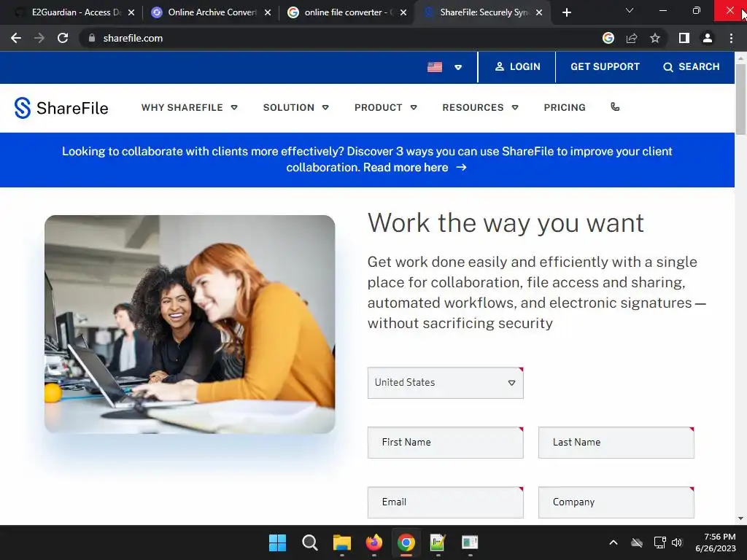Click the page vertical scrollbar

click(x=740, y=99)
